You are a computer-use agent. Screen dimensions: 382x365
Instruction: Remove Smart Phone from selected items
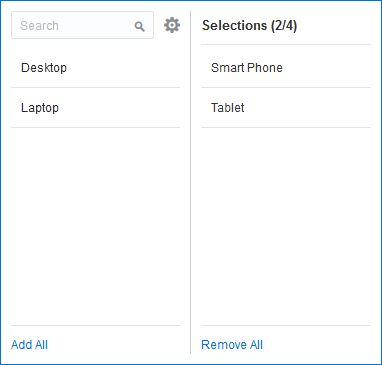(286, 68)
